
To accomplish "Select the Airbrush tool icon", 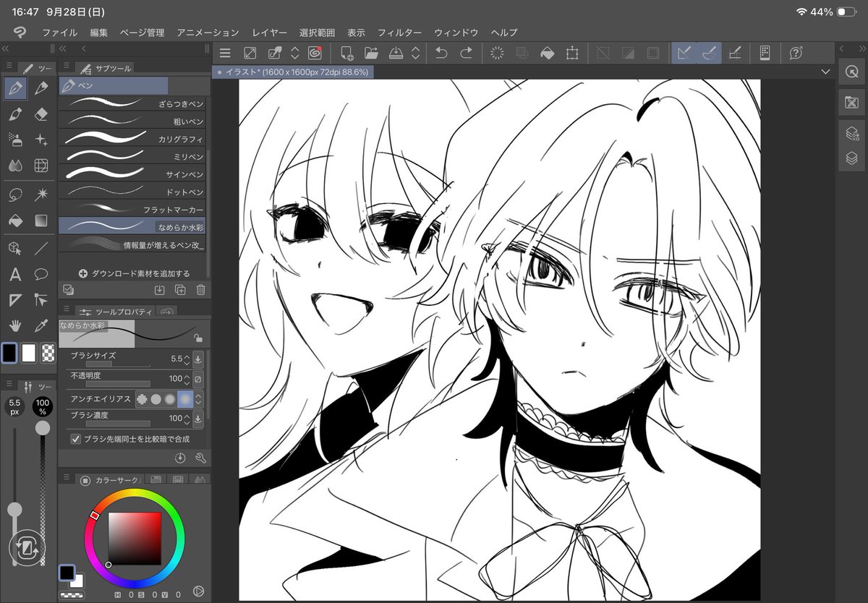I will click(15, 140).
